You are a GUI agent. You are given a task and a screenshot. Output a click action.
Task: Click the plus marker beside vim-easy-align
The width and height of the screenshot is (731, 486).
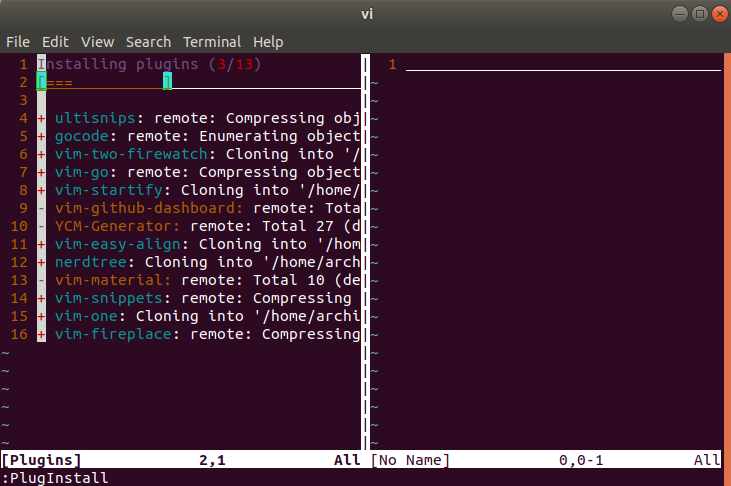click(41, 244)
